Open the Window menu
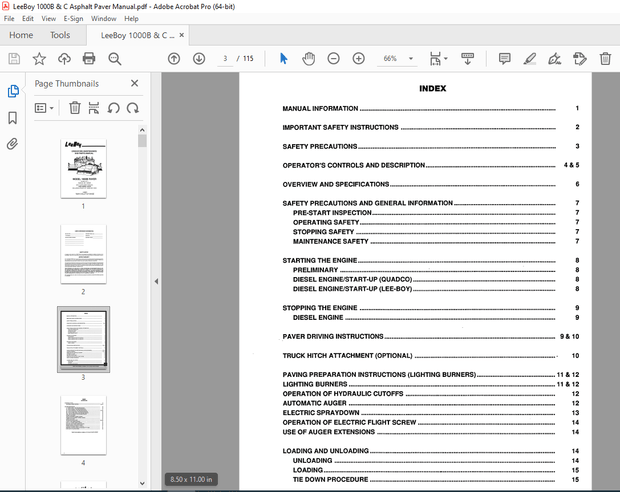620x492 pixels. point(104,19)
